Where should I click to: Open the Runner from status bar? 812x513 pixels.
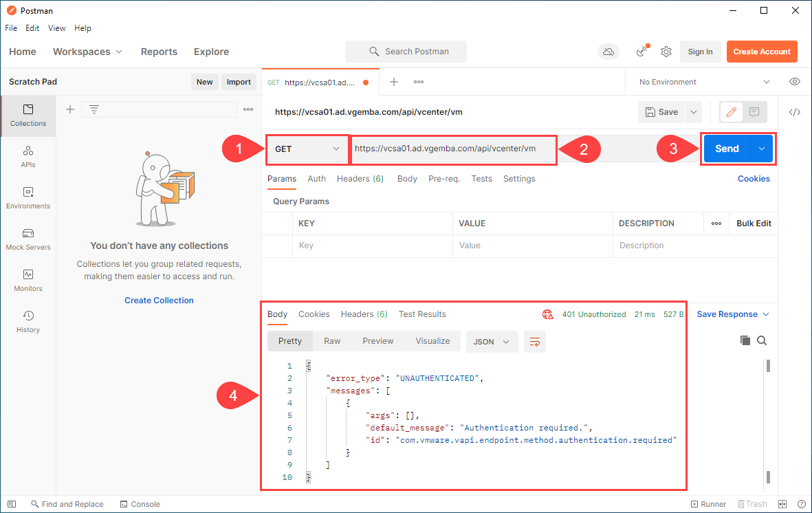(708, 503)
